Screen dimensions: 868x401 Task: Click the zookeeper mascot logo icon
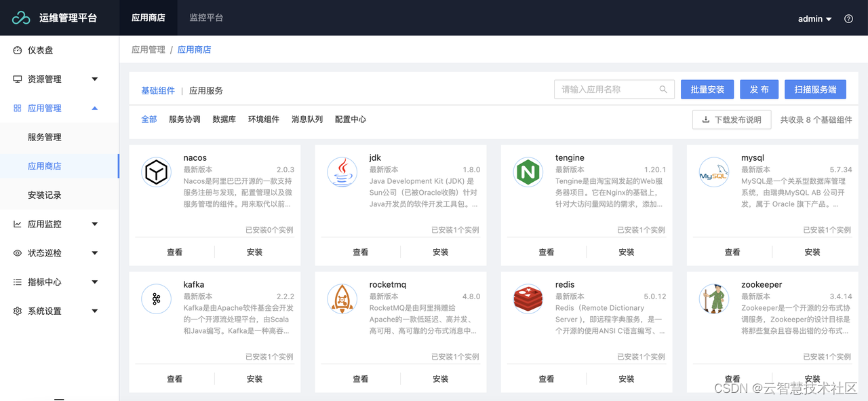pyautogui.click(x=714, y=299)
